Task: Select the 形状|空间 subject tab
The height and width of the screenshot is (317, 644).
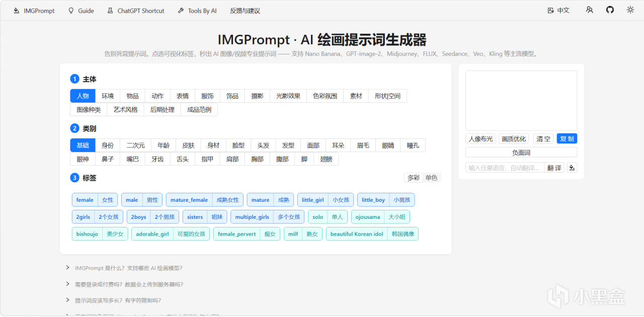Action: tap(387, 96)
